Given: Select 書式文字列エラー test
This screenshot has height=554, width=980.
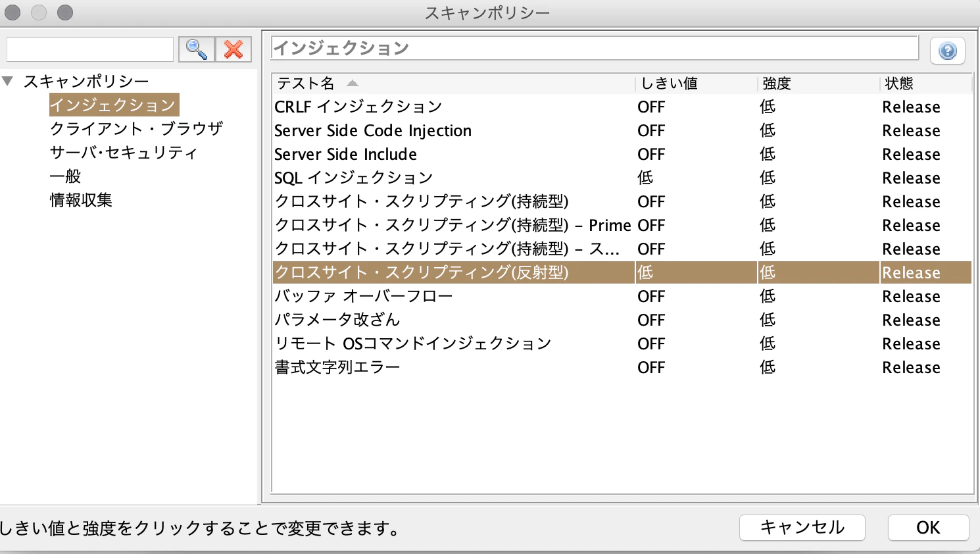Looking at the screenshot, I should (337, 367).
